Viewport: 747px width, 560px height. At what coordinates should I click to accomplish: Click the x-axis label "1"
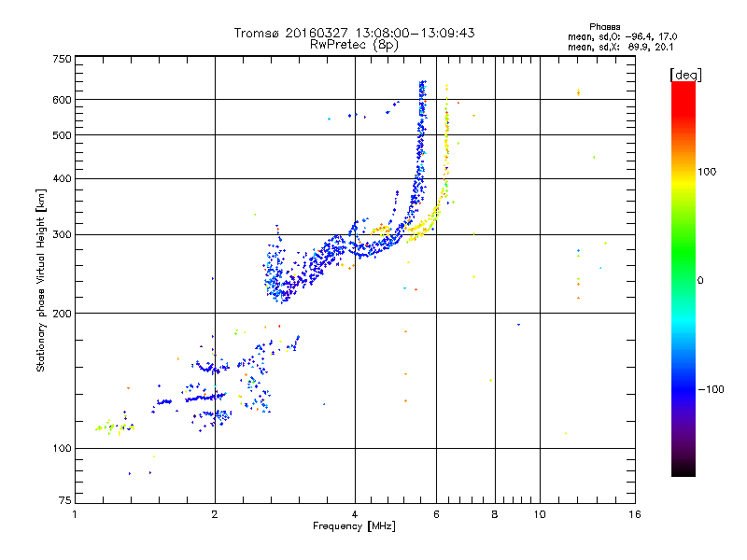75,514
